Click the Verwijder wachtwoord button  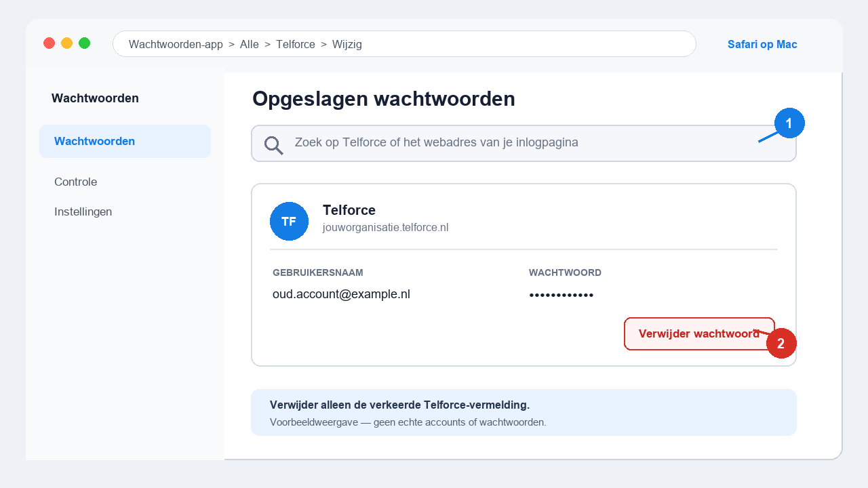click(699, 333)
